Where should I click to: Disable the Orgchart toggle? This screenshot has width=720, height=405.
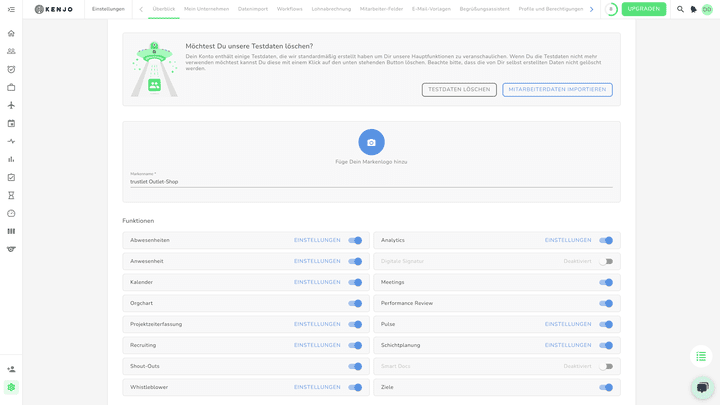355,303
